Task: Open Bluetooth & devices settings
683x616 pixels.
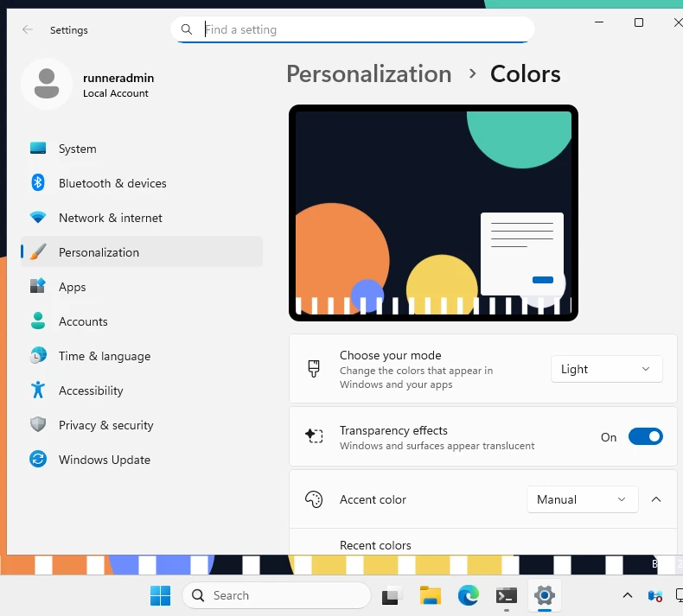Action: coord(142,183)
